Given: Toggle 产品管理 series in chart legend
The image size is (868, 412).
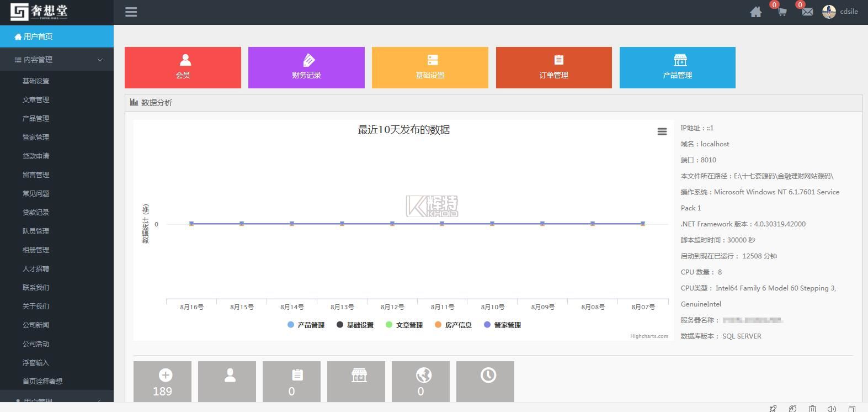Looking at the screenshot, I should coord(306,325).
